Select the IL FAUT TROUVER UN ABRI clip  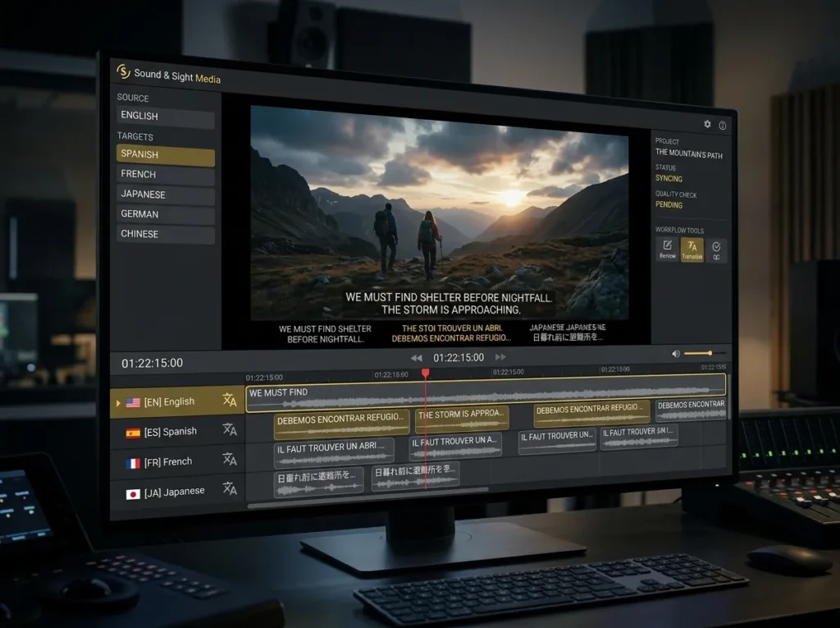[x=334, y=452]
